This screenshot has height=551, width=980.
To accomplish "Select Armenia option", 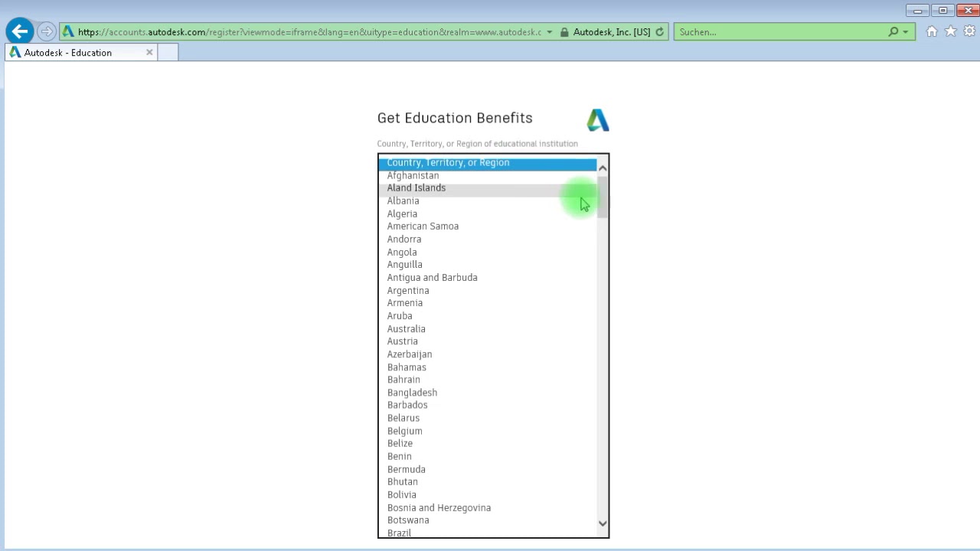I will click(x=487, y=303).
